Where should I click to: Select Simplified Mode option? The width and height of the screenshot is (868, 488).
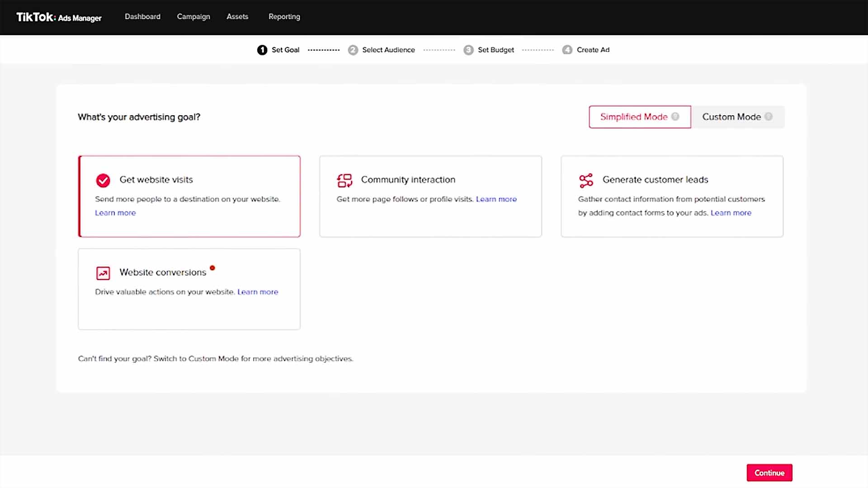click(633, 117)
